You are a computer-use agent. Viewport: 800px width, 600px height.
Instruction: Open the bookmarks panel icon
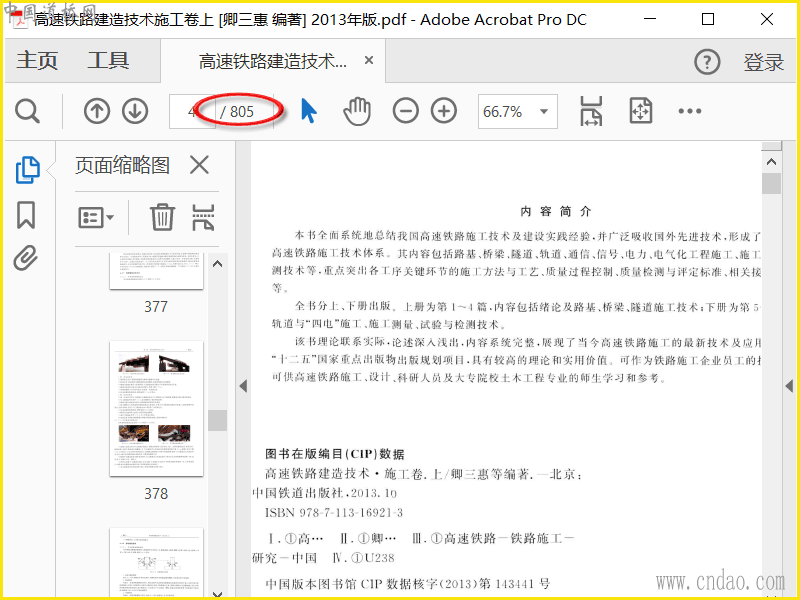(x=26, y=215)
